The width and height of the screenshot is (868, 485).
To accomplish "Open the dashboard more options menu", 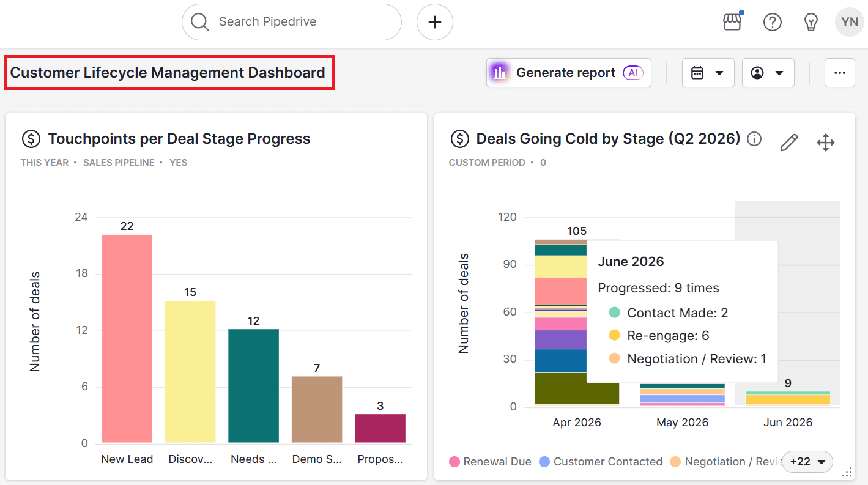I will [839, 73].
